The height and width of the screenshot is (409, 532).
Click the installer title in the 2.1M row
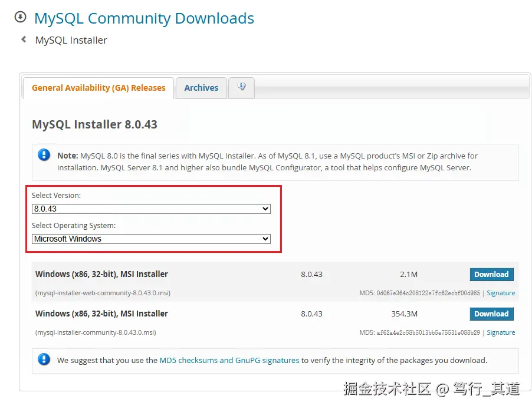pyautogui.click(x=101, y=274)
